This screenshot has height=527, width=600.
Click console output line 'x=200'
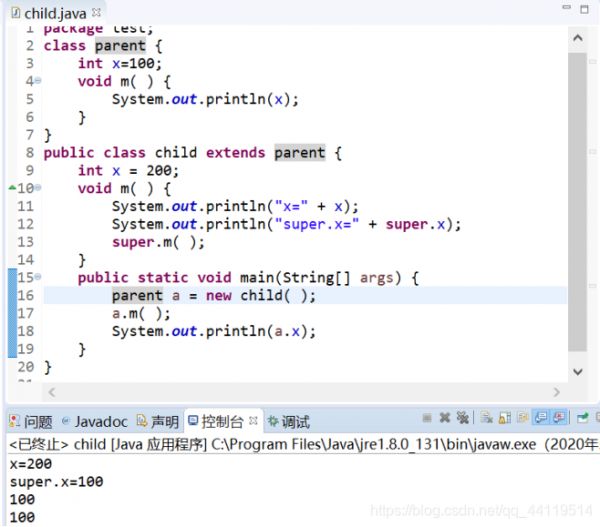[x=31, y=464]
